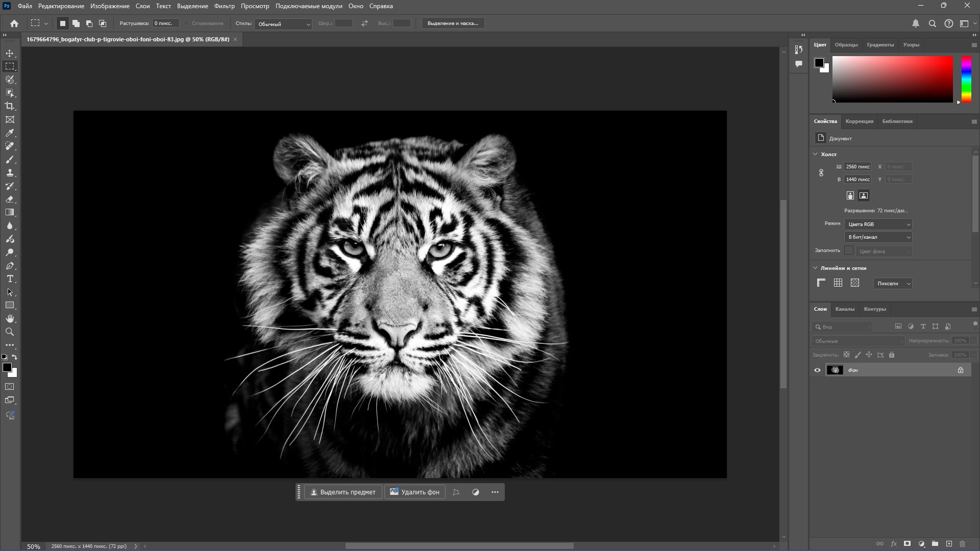The width and height of the screenshot is (980, 551).
Task: Create a new layer icon
Action: point(949,544)
